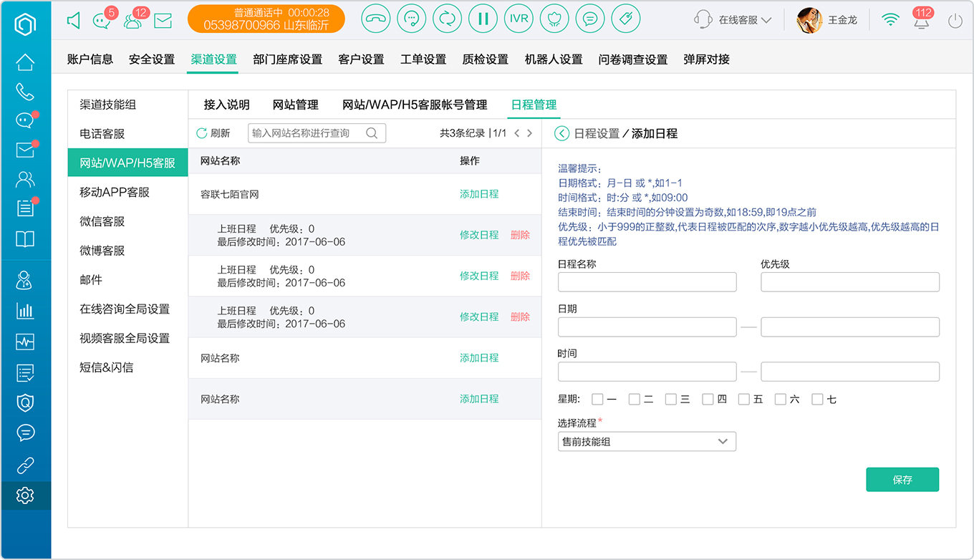Open user profile 王金龙
The image size is (974, 560).
point(827,20)
